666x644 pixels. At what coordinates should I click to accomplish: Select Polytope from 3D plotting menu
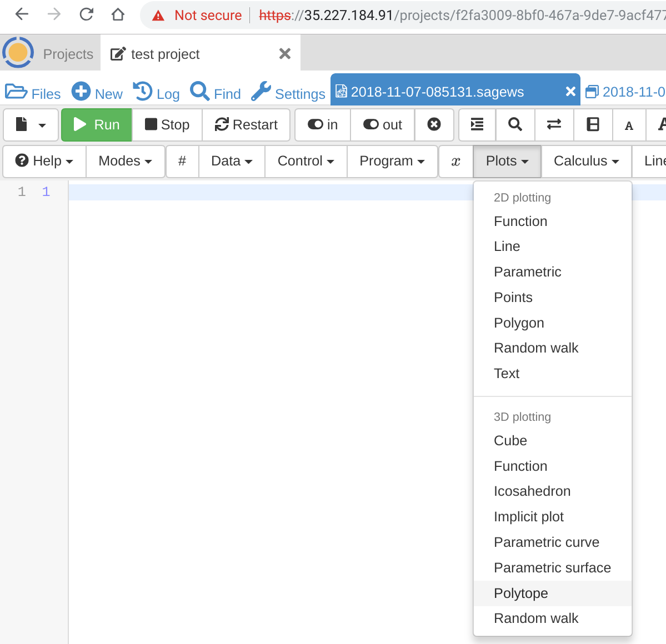pyautogui.click(x=520, y=593)
